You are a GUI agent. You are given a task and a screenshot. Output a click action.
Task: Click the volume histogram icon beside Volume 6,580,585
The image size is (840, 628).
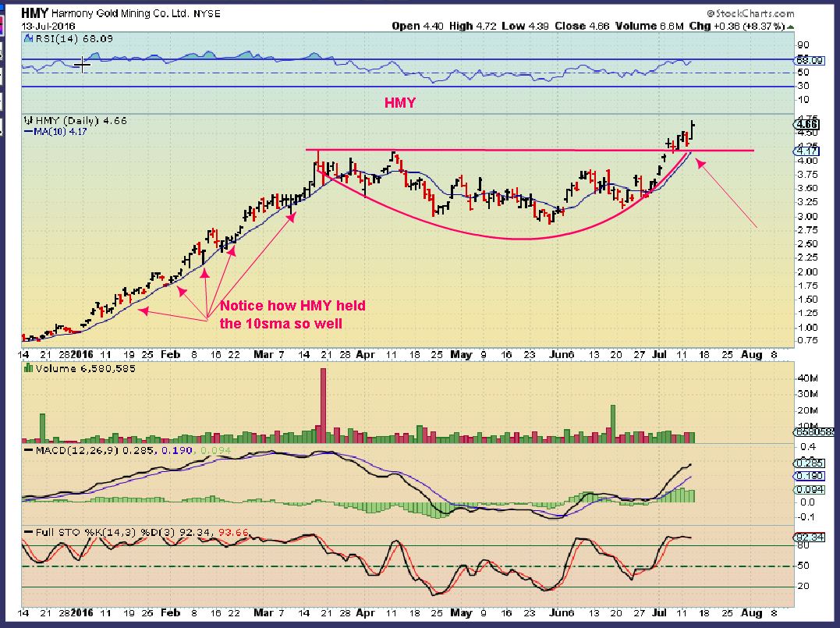coord(28,368)
